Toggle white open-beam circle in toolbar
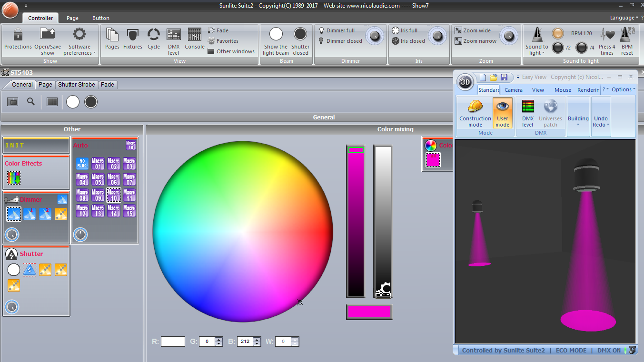 (73, 101)
